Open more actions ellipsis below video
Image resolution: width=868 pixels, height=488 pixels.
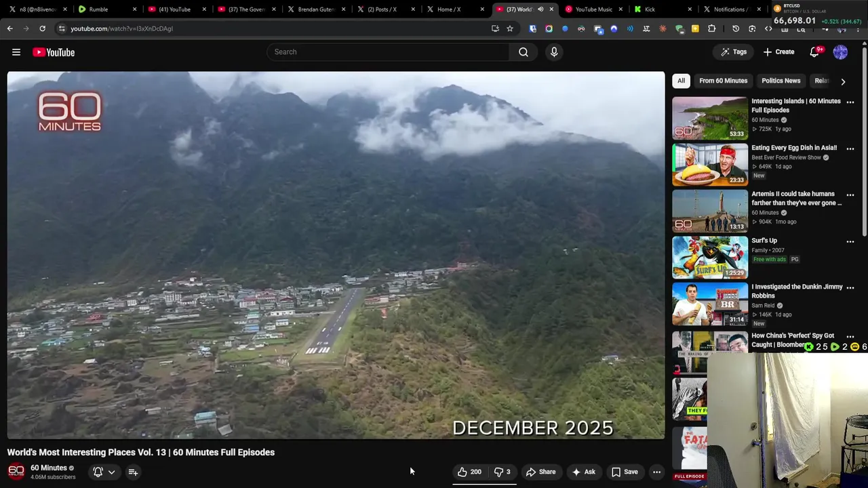point(656,472)
